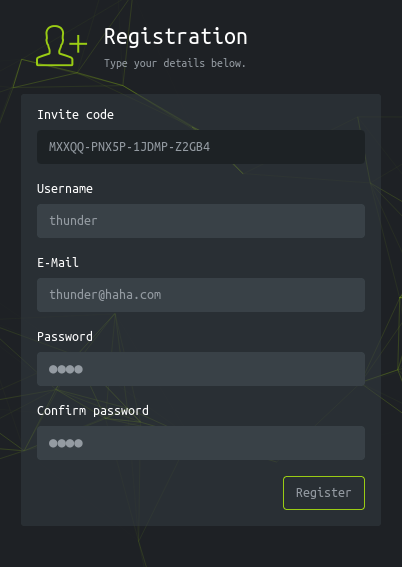Click the green plus sign beside silhouette
This screenshot has width=402, height=567.
pyautogui.click(x=78, y=44)
